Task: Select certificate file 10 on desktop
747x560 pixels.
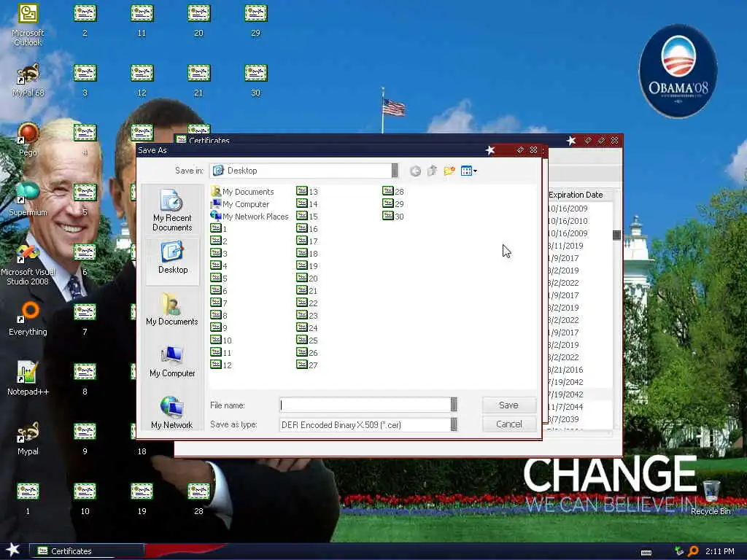Action: (85, 499)
